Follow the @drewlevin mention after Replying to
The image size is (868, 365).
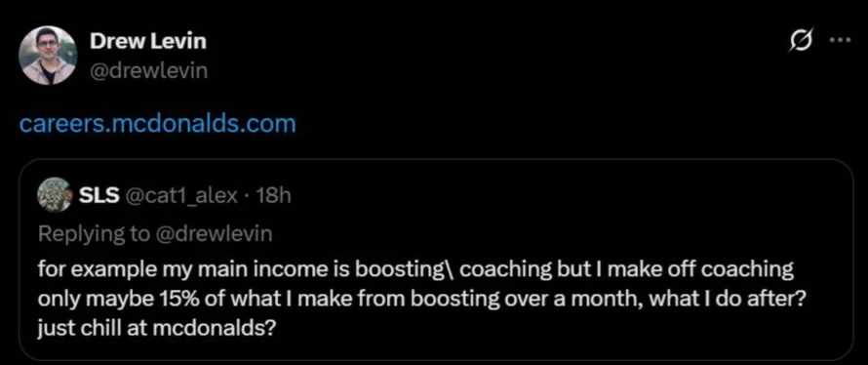click(x=216, y=234)
